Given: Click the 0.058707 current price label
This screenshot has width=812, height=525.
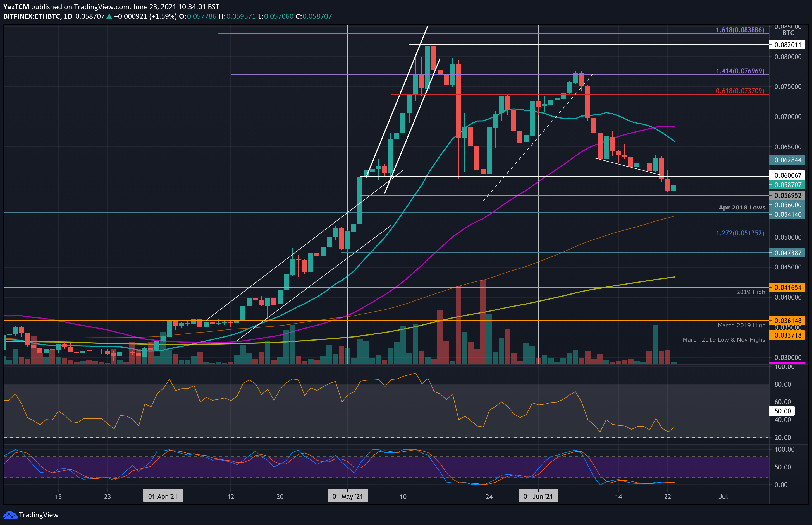Looking at the screenshot, I should tap(787, 185).
